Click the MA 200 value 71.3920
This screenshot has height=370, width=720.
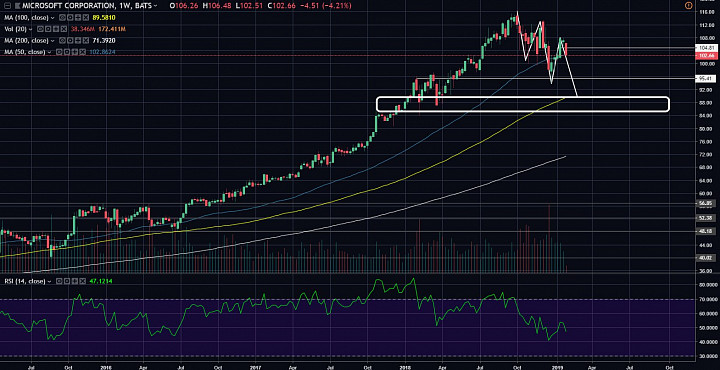click(x=104, y=40)
